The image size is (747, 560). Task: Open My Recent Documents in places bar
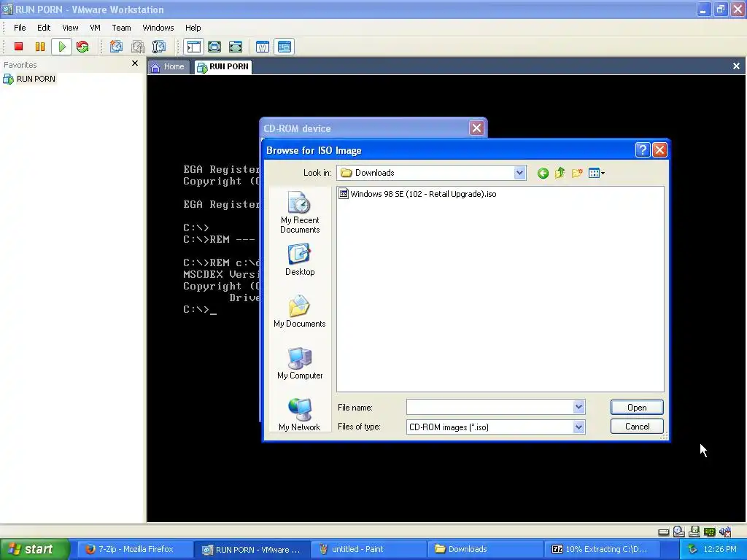pos(300,212)
